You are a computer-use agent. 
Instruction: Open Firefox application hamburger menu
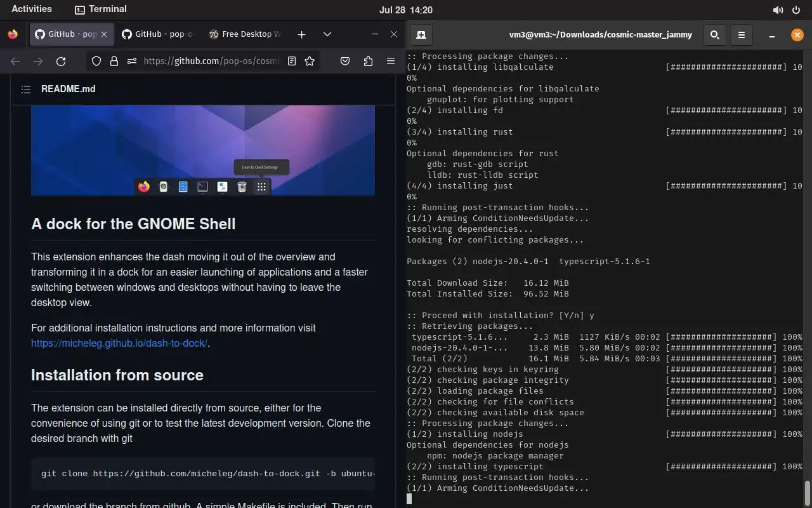(391, 61)
